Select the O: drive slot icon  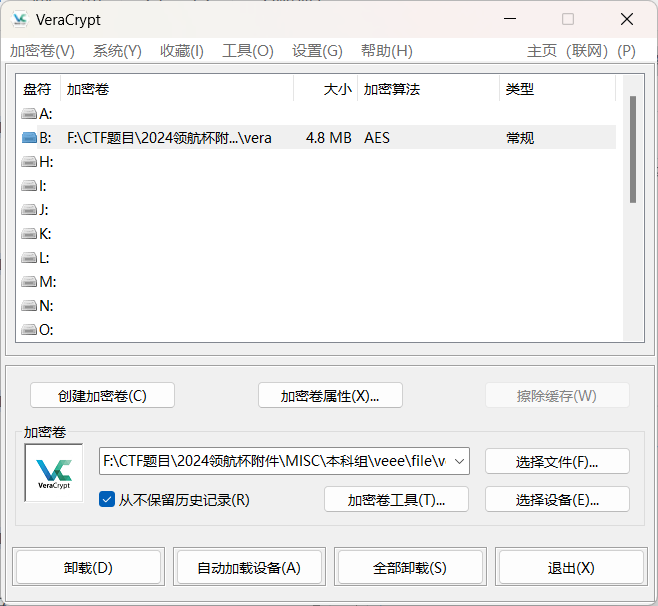pyautogui.click(x=29, y=330)
